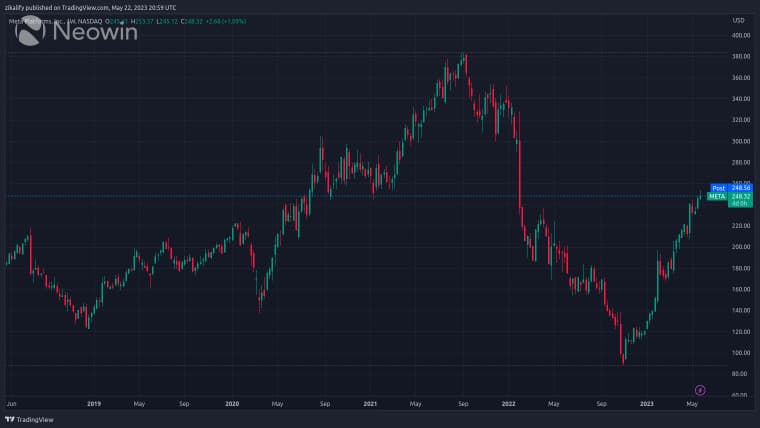Click the 2022 label on time axis
The image size is (760, 428).
click(508, 404)
